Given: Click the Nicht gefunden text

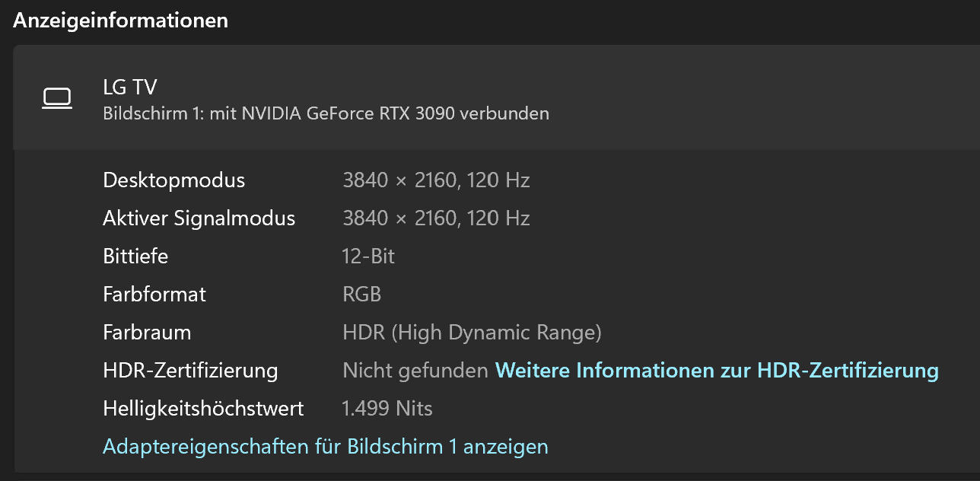Looking at the screenshot, I should (x=415, y=371).
